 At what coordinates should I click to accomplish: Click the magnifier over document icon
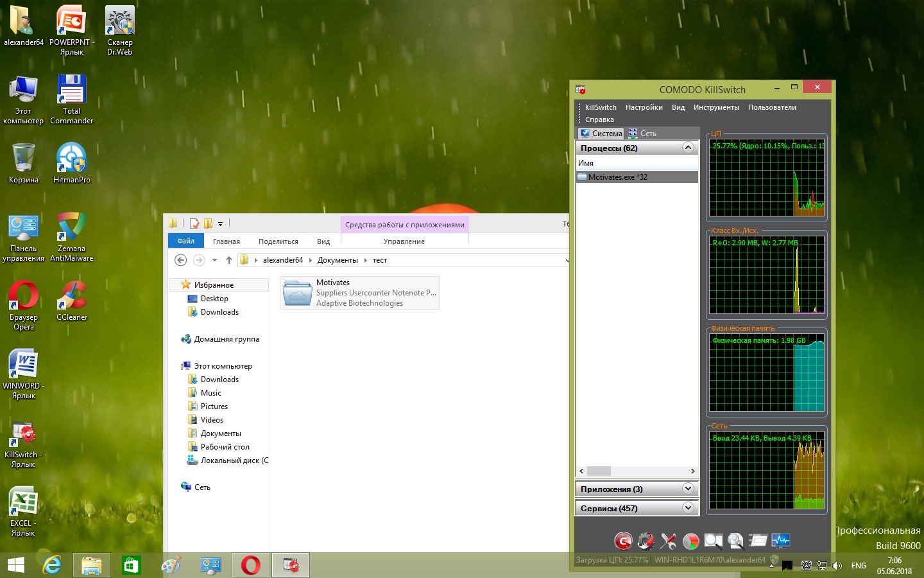[x=735, y=541]
